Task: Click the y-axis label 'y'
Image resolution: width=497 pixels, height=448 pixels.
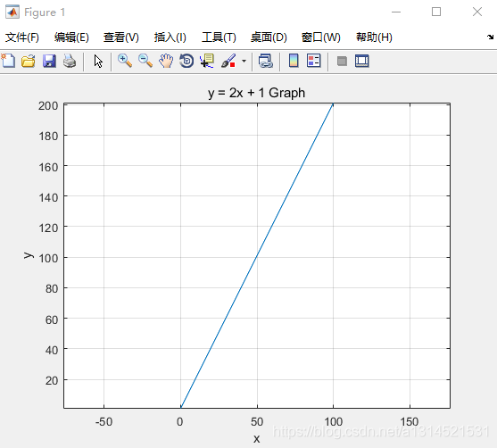Action: tap(29, 255)
